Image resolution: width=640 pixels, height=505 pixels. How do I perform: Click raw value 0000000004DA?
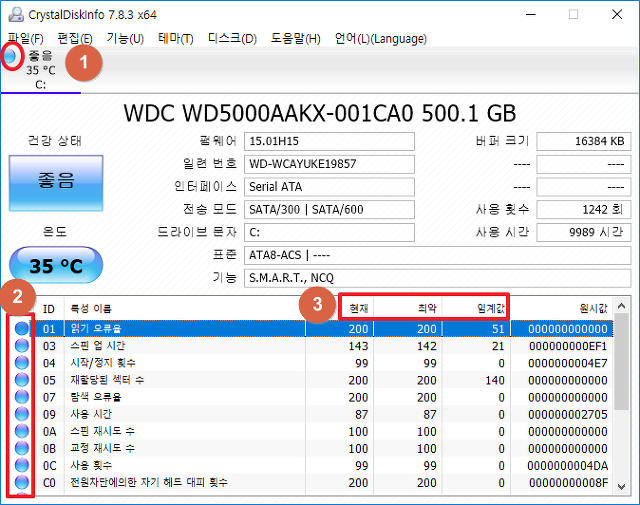click(568, 466)
